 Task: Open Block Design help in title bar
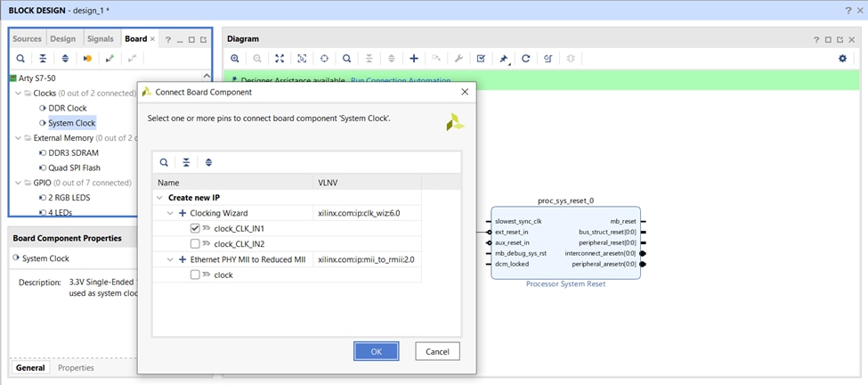coord(848,11)
